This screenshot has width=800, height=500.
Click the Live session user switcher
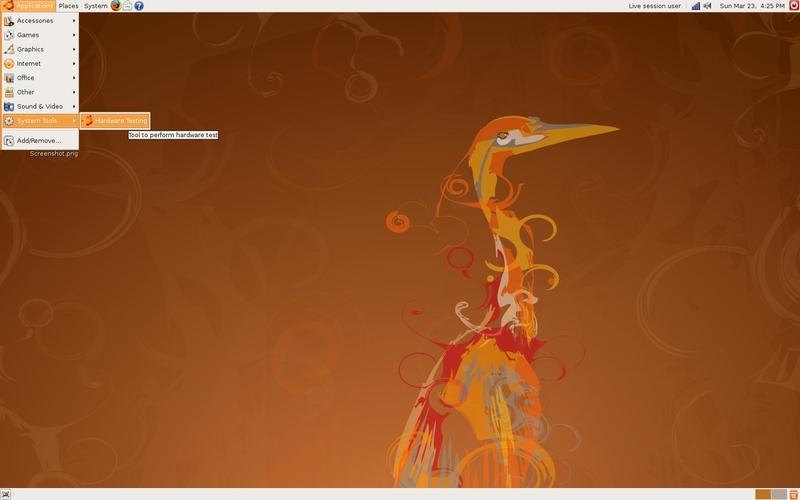pyautogui.click(x=655, y=6)
